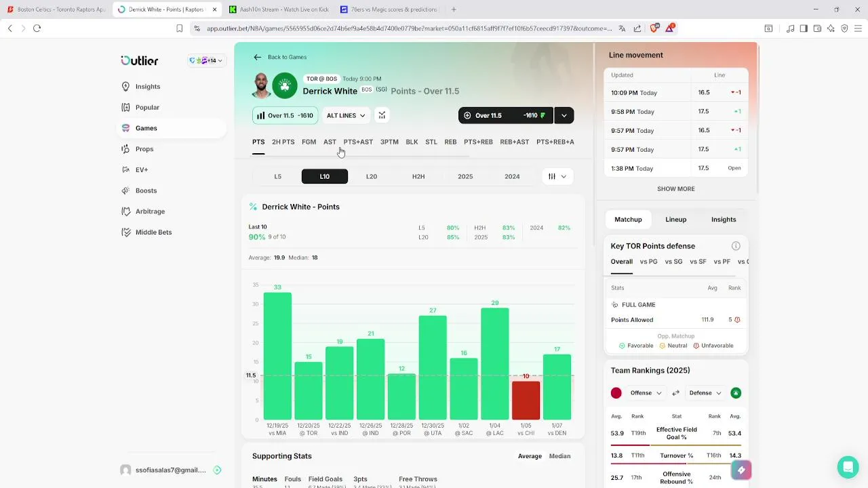The height and width of the screenshot is (488, 868).
Task: Click Back to Games link
Action: click(287, 57)
